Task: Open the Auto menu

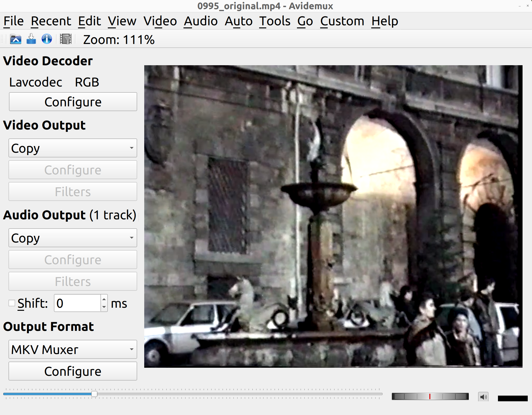Action: [239, 21]
